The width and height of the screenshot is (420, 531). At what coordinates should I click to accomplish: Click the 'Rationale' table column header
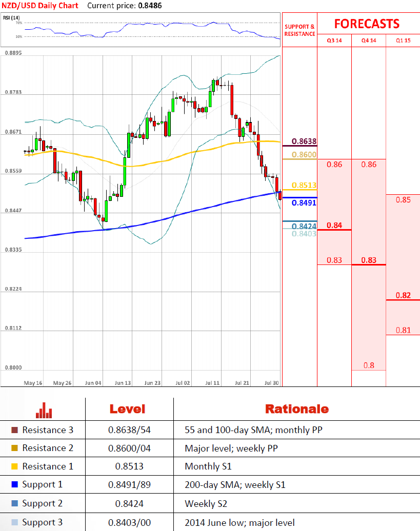297,409
